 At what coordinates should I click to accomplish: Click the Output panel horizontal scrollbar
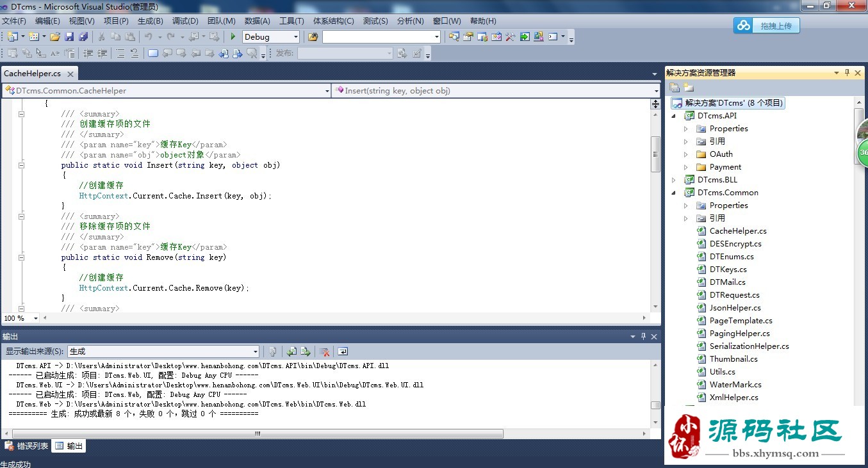coord(257,433)
